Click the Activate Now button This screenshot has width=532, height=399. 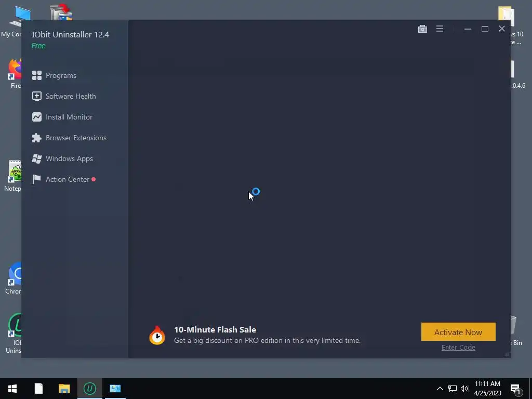458,332
